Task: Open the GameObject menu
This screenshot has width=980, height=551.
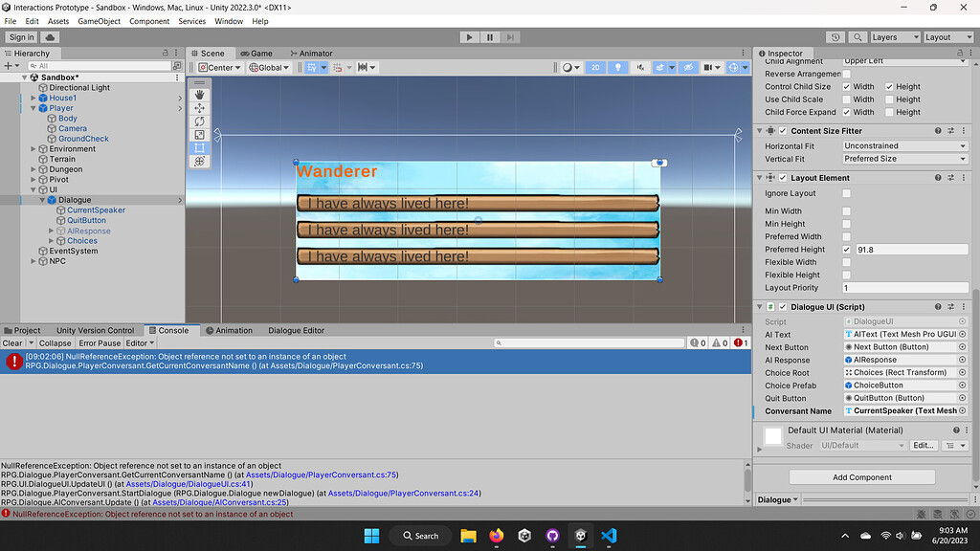Action: [99, 21]
